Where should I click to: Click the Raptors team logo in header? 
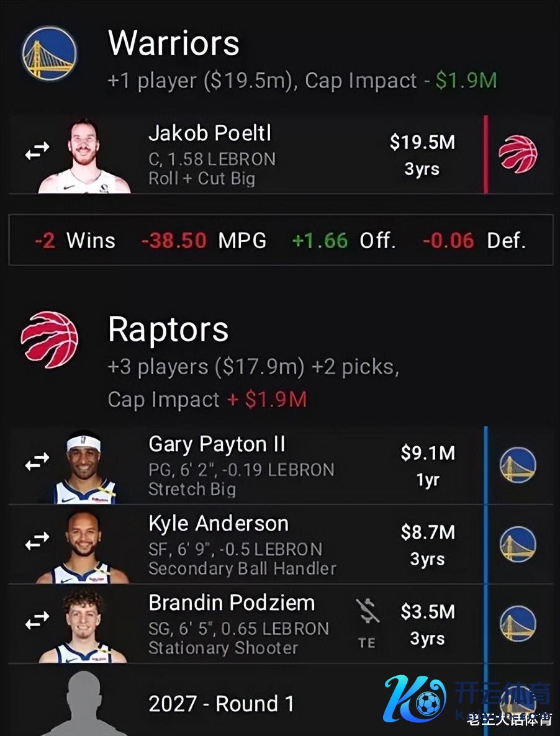point(49,339)
